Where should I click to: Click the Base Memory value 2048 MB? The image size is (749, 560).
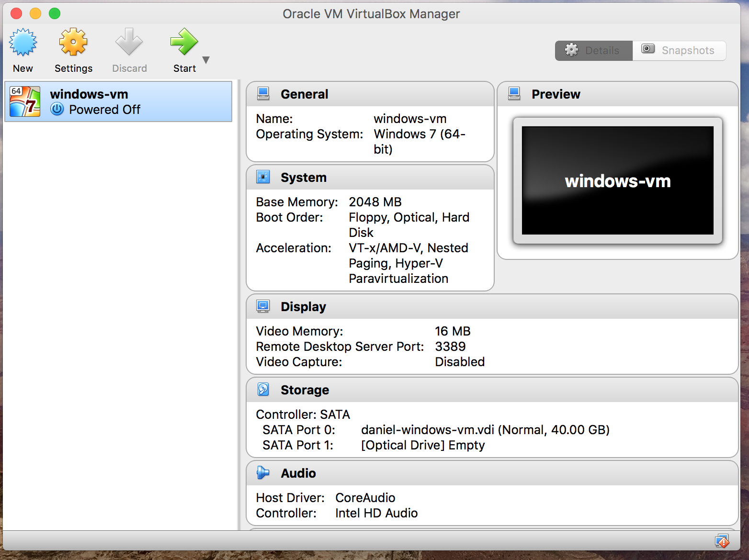[375, 202]
